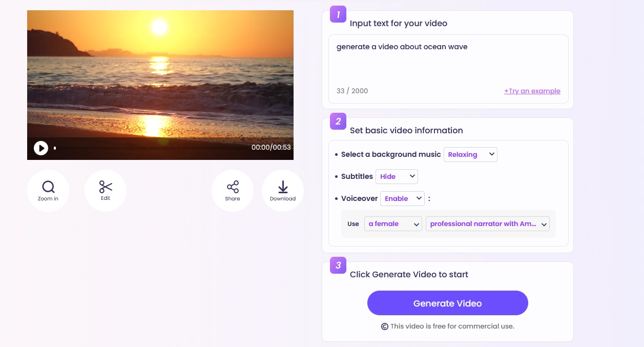Expand the professional narrator accent dropdown
The image size is (644, 347).
tap(487, 223)
